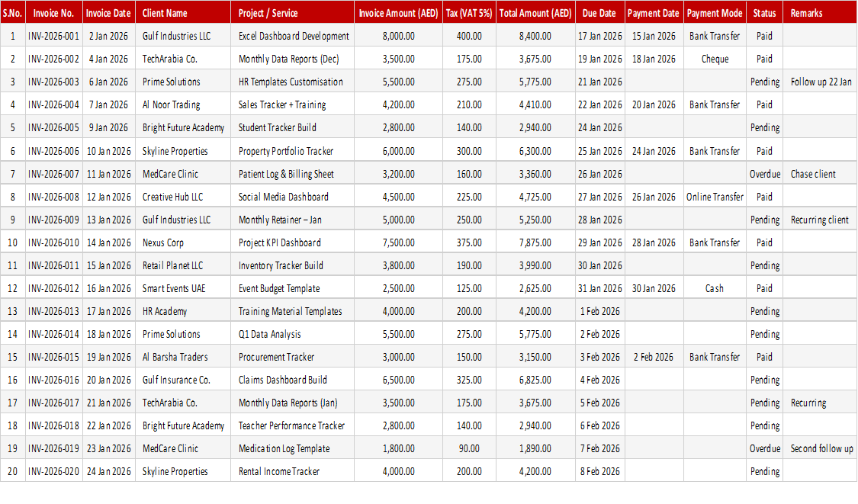Select project cell 'Patient Log & Billing Sheet'
This screenshot has width=858, height=504.
(292, 174)
